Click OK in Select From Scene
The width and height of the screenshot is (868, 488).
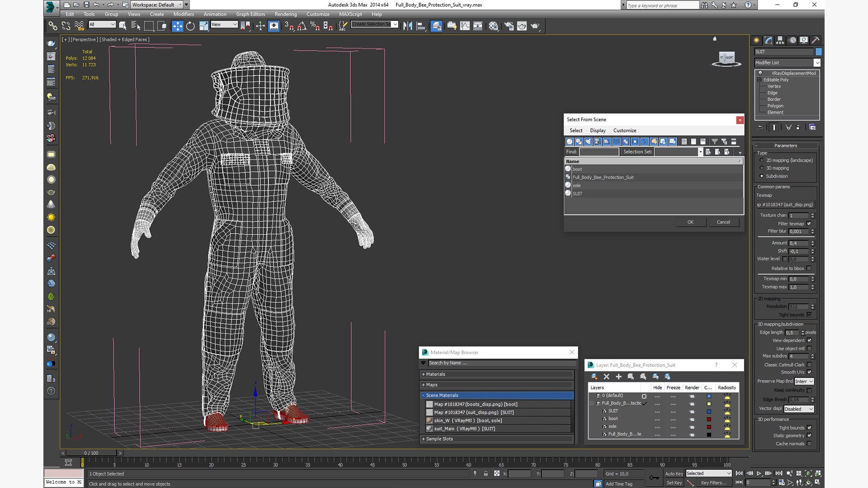(x=690, y=222)
